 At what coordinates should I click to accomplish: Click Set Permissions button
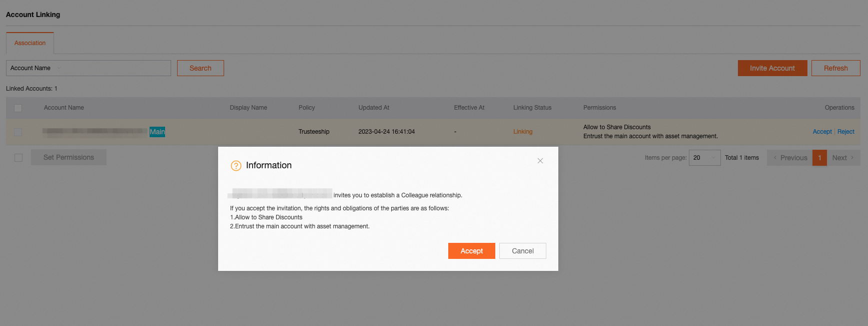(x=69, y=157)
